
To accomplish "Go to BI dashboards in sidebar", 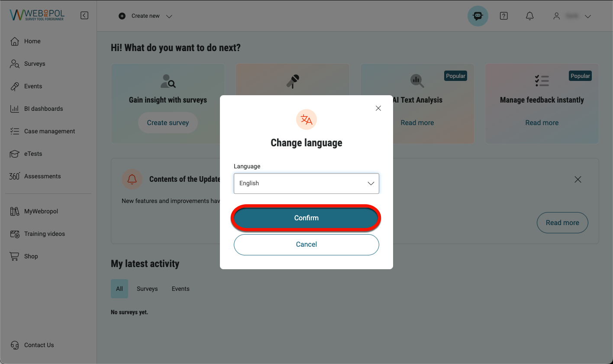I will (43, 109).
